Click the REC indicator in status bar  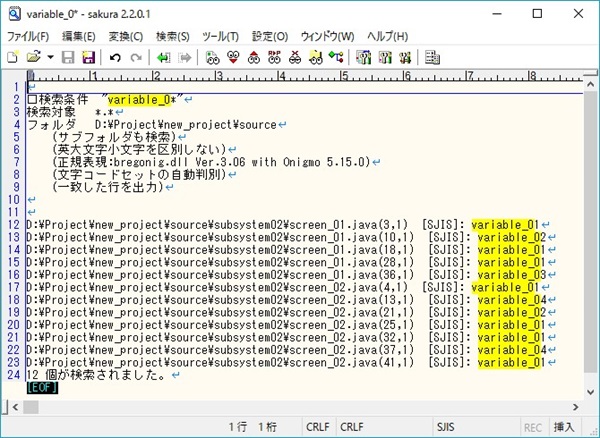533,427
